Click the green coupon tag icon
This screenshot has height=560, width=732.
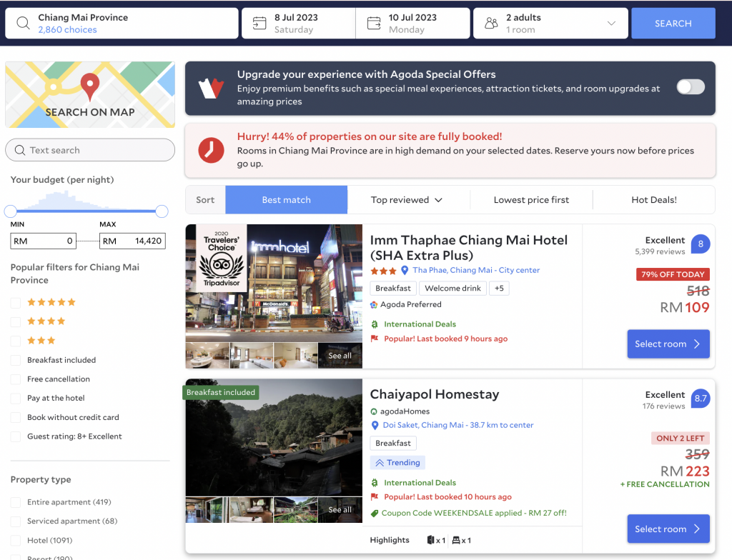(x=374, y=514)
